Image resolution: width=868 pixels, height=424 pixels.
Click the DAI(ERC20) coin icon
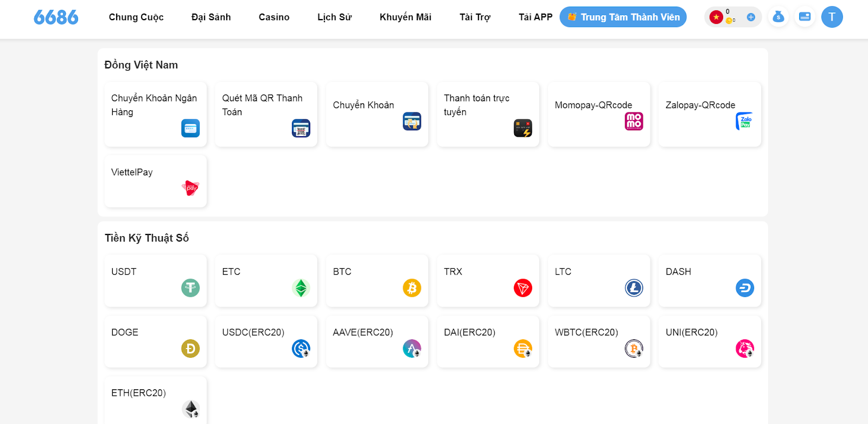tap(523, 349)
